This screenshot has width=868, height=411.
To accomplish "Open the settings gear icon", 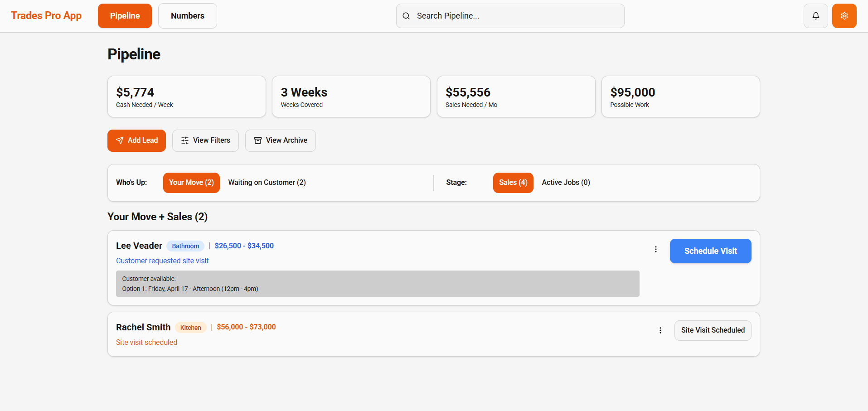I will tap(844, 15).
